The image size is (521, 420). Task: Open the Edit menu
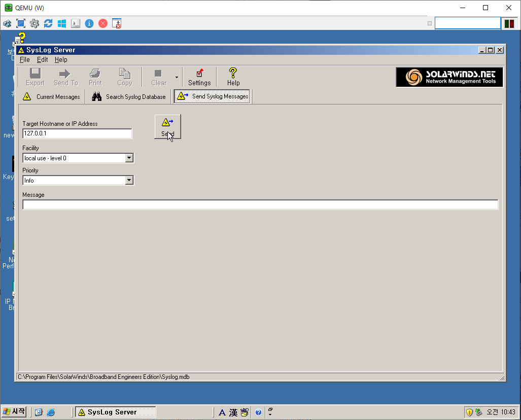(42, 59)
